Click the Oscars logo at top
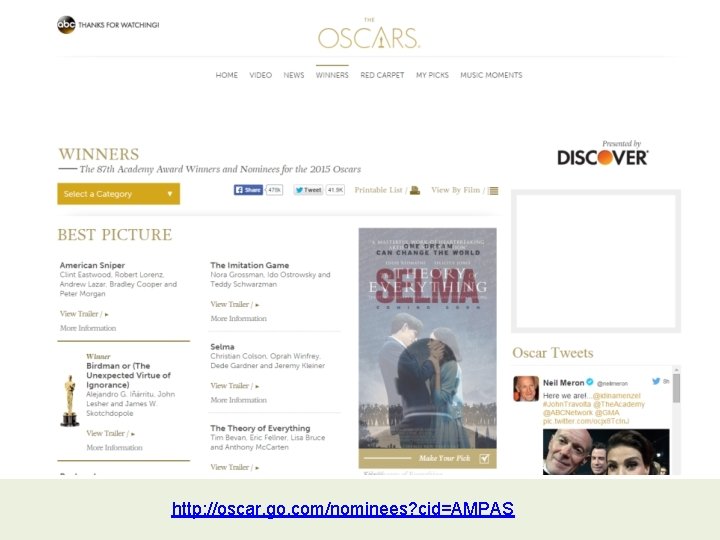720x540 pixels. [x=369, y=34]
